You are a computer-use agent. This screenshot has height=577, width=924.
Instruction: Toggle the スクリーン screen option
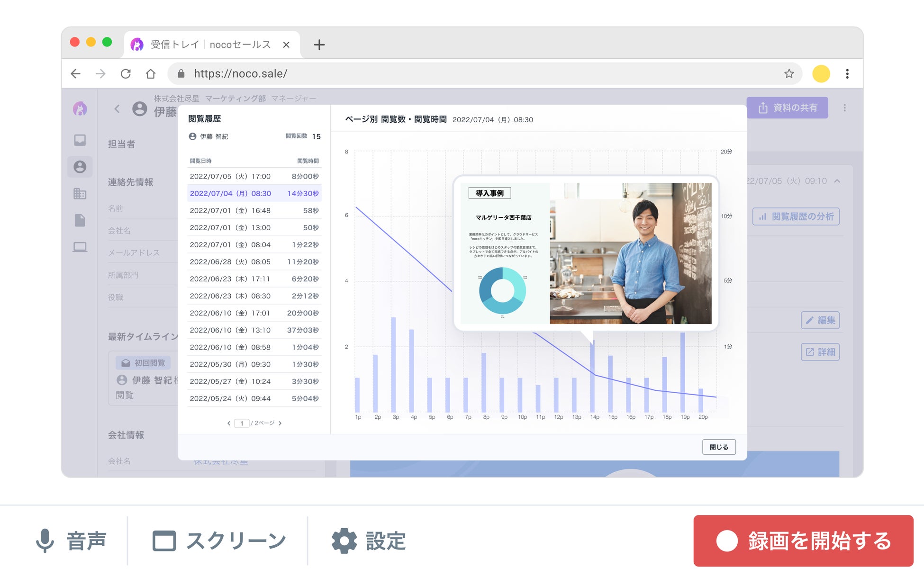click(219, 541)
